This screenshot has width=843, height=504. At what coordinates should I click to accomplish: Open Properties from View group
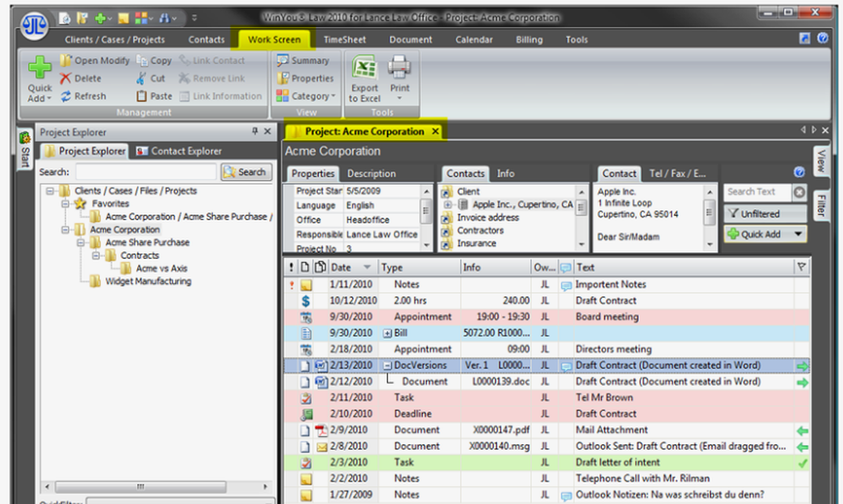(x=306, y=78)
